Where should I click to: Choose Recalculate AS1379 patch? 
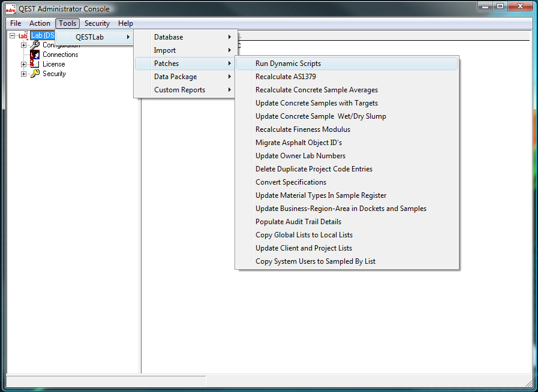coord(285,77)
